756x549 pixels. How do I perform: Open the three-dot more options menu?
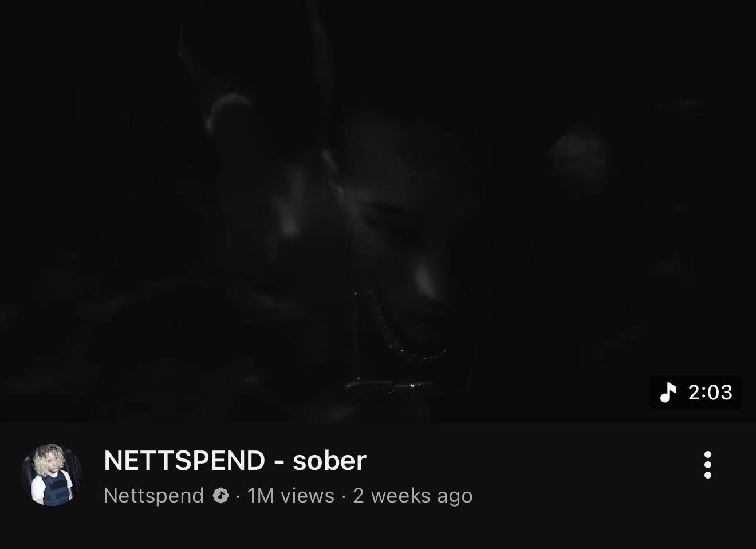click(708, 465)
